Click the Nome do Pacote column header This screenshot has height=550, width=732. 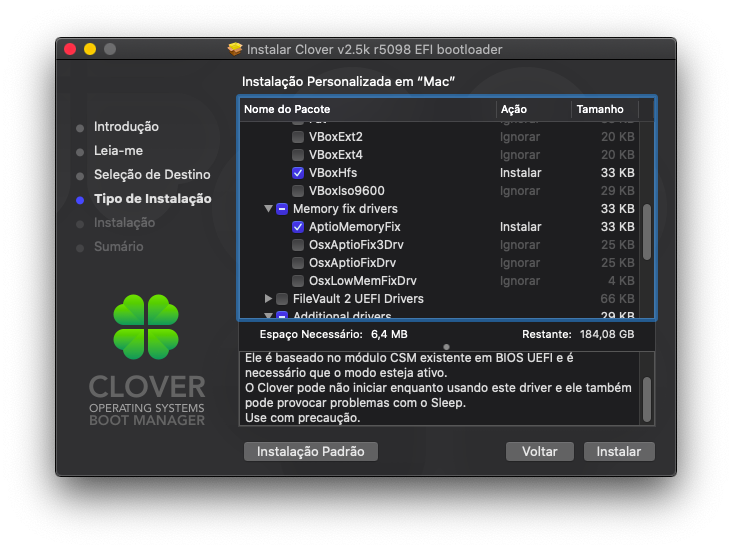click(x=368, y=109)
